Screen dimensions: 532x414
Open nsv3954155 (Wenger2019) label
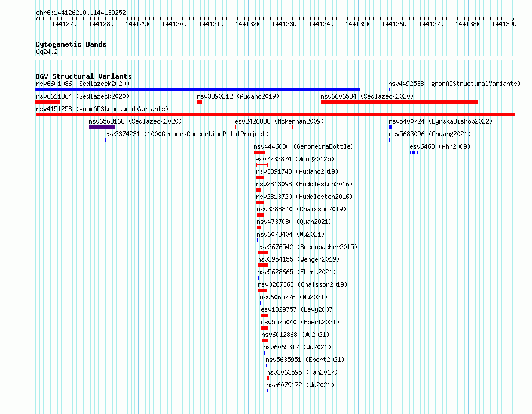(298, 259)
